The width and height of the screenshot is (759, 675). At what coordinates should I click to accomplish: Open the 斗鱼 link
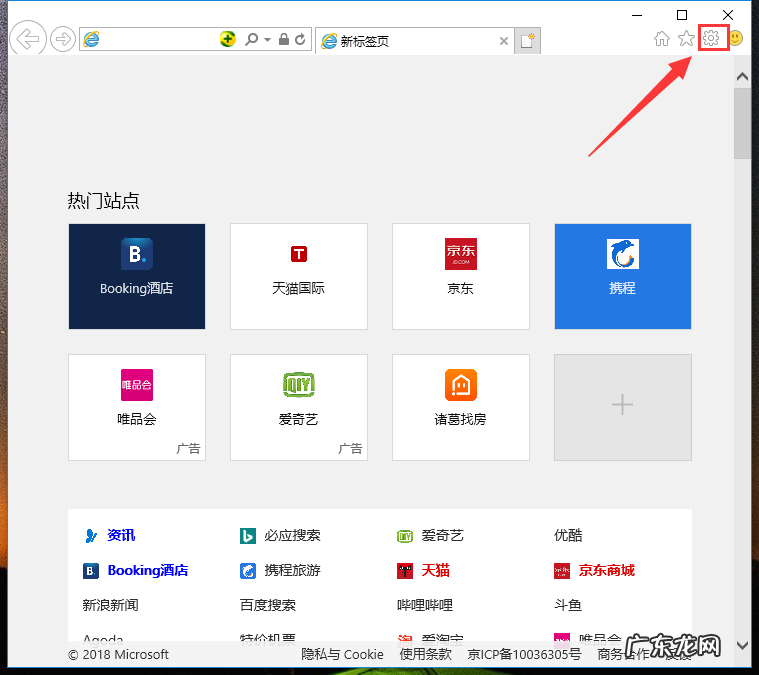568,605
